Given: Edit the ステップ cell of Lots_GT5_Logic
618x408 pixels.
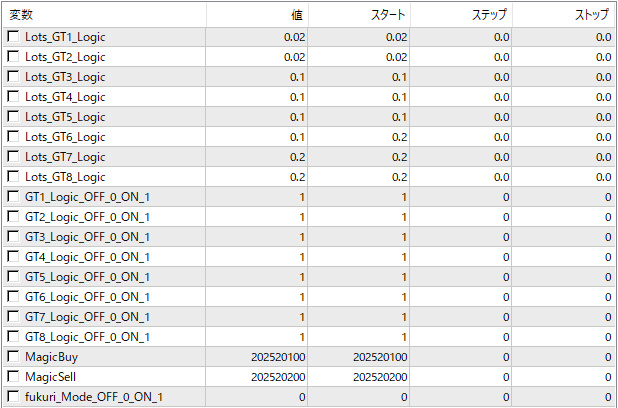Looking at the screenshot, I should pyautogui.click(x=461, y=117).
